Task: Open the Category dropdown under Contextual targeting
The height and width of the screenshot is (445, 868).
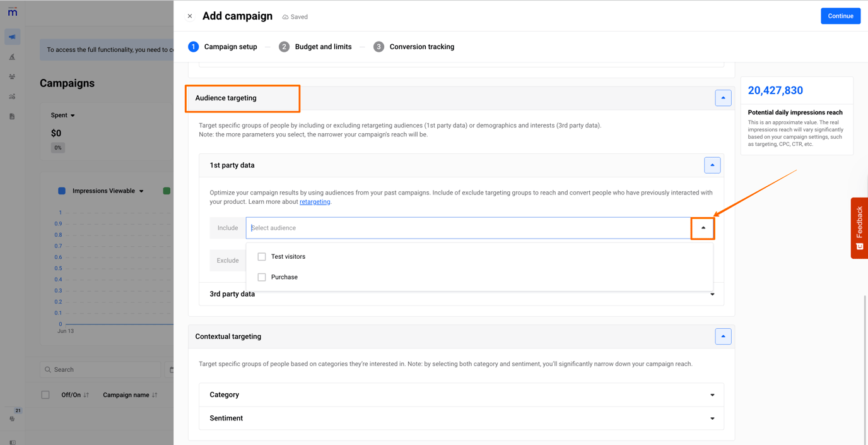Action: (x=712, y=395)
